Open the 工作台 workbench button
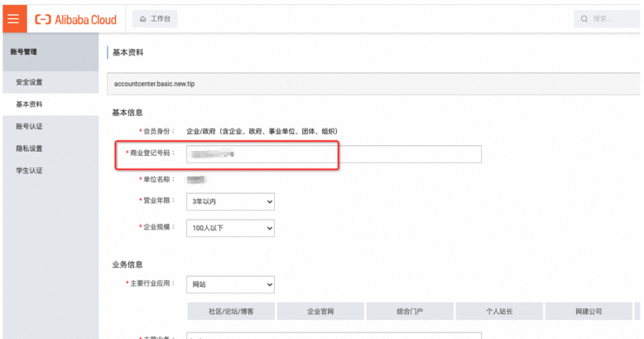 coord(155,19)
